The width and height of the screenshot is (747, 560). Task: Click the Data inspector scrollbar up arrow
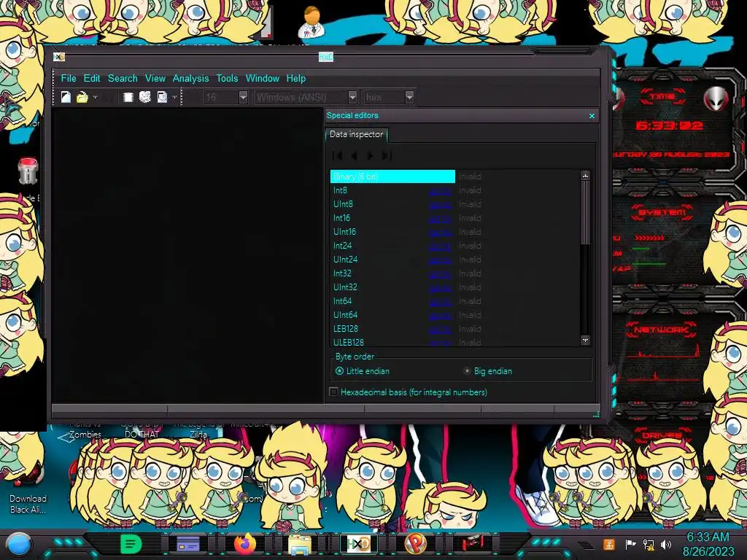point(585,175)
